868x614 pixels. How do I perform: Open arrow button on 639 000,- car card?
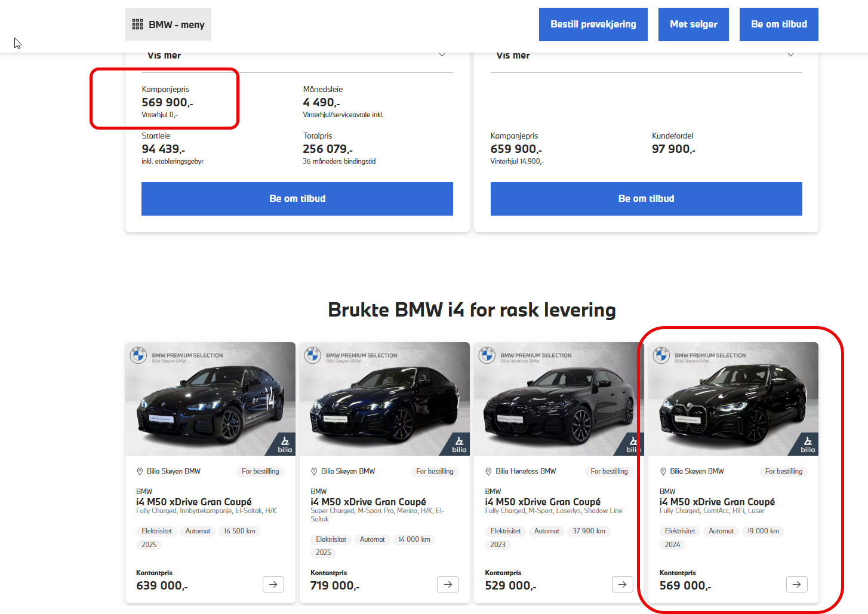click(273, 584)
